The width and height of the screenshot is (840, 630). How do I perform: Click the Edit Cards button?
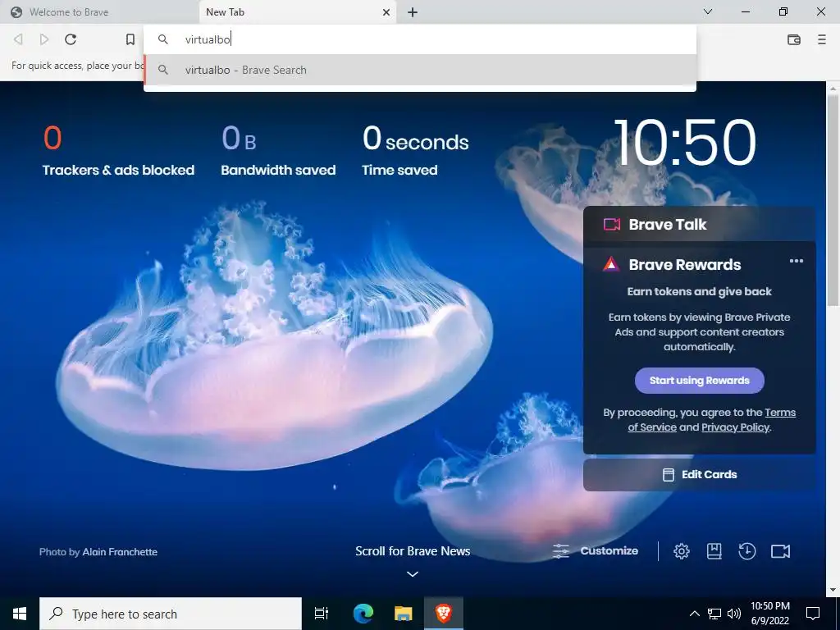click(699, 475)
